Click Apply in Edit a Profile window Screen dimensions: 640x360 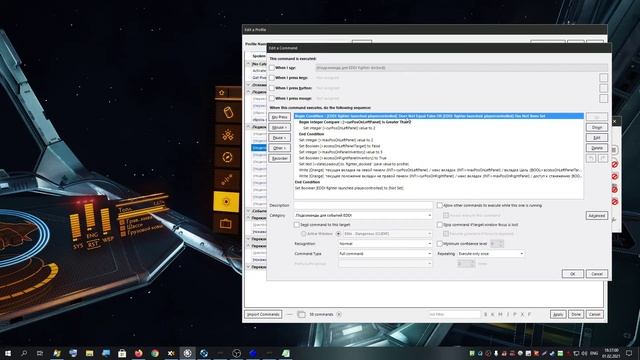[558, 314]
